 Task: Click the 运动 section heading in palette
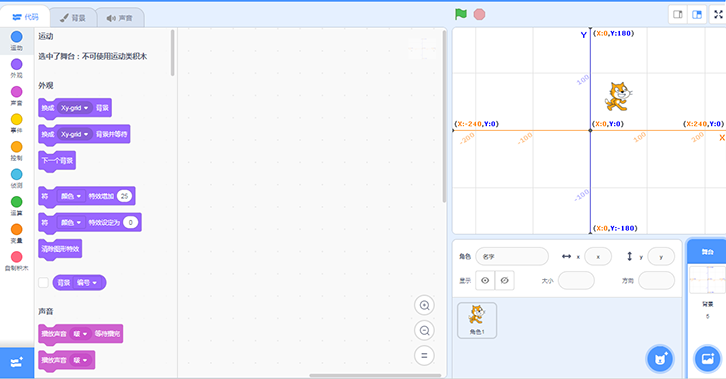pyautogui.click(x=46, y=36)
